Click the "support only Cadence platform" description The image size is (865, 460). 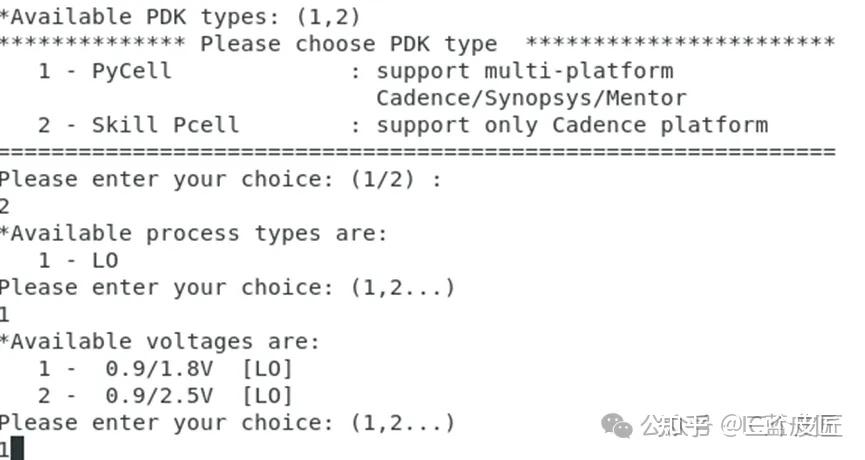pos(571,125)
